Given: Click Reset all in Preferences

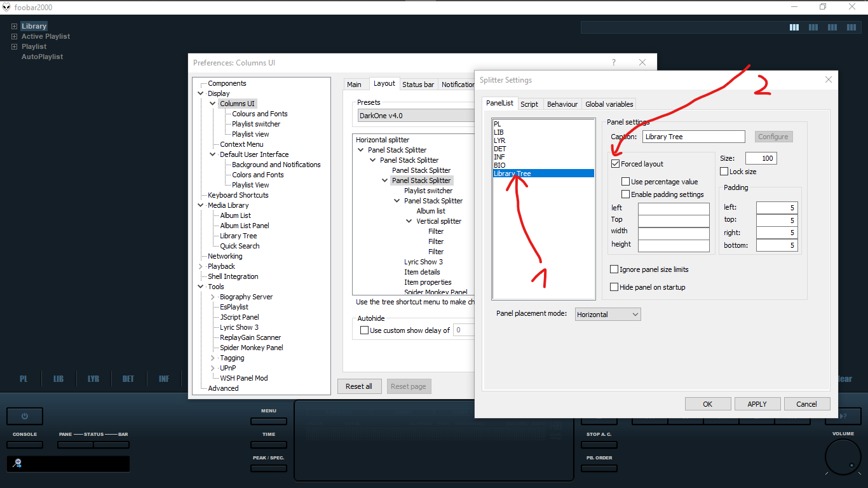Looking at the screenshot, I should (x=359, y=386).
